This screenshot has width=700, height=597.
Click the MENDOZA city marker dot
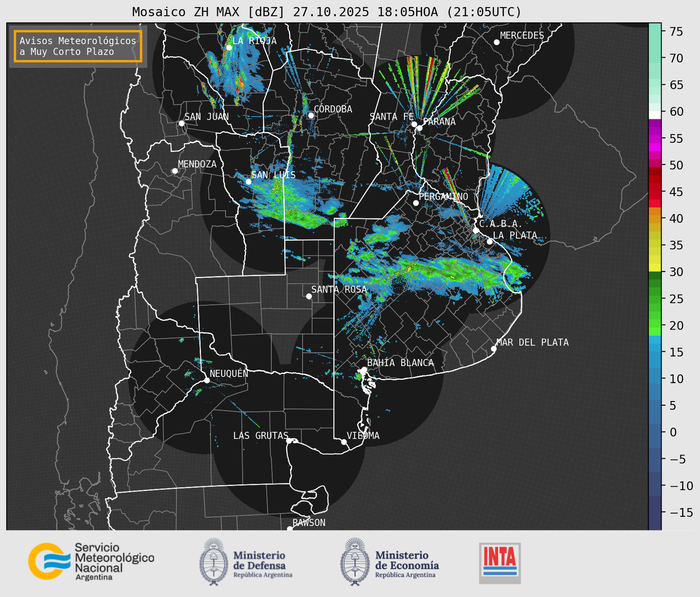click(175, 171)
